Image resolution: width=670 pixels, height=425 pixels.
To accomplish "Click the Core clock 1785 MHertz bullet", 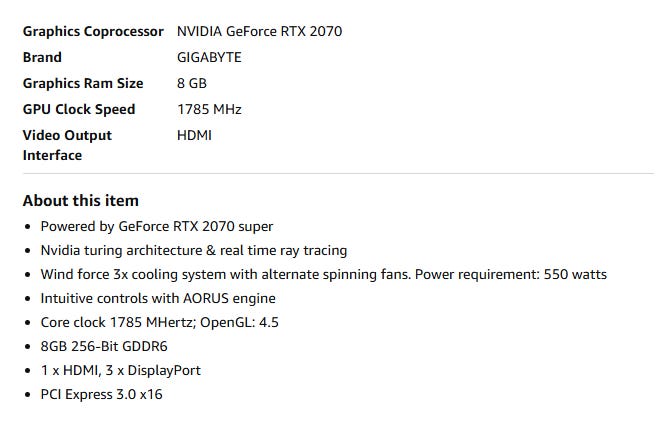I will tap(159, 322).
